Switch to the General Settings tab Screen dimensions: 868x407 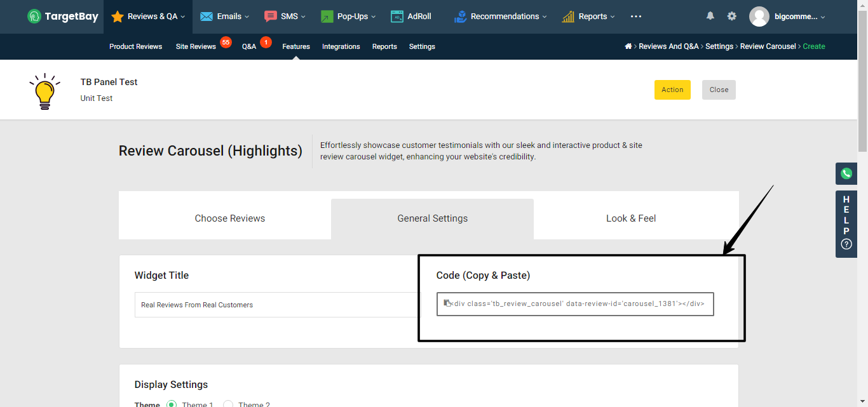(433, 218)
